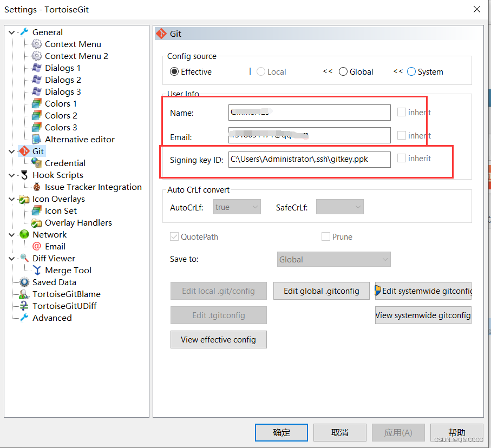This screenshot has width=491, height=448.
Task: Click the Saved Data gear icon
Action: (x=24, y=282)
